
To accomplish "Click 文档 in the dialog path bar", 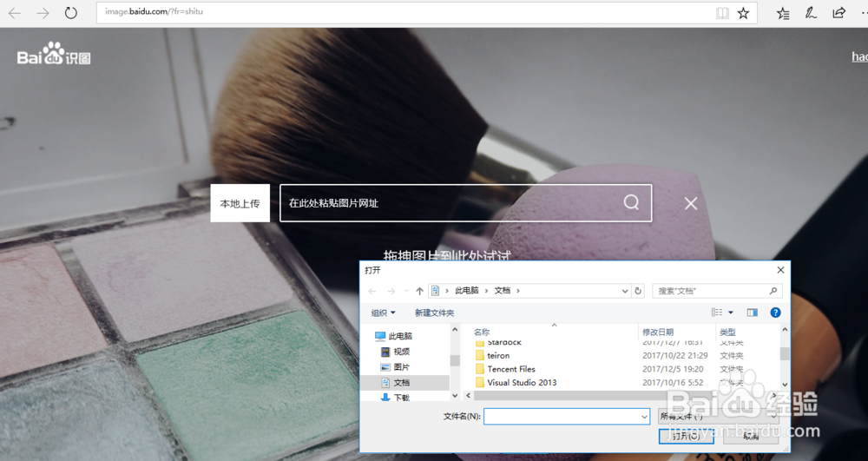I will pos(502,291).
